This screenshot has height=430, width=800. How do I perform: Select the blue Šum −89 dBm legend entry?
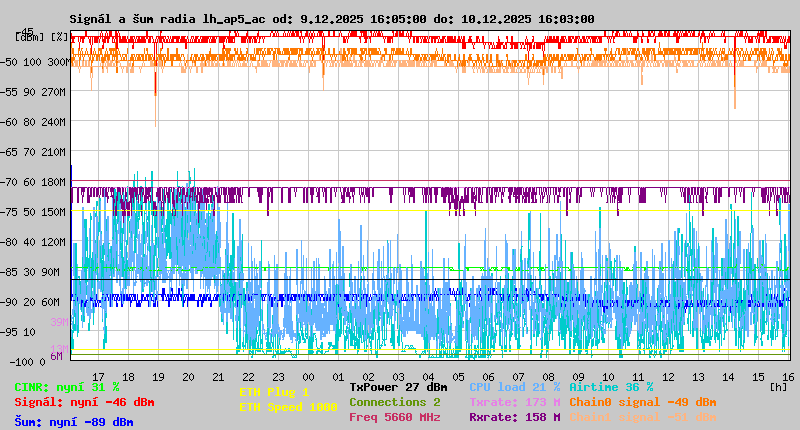pyautogui.click(x=73, y=422)
